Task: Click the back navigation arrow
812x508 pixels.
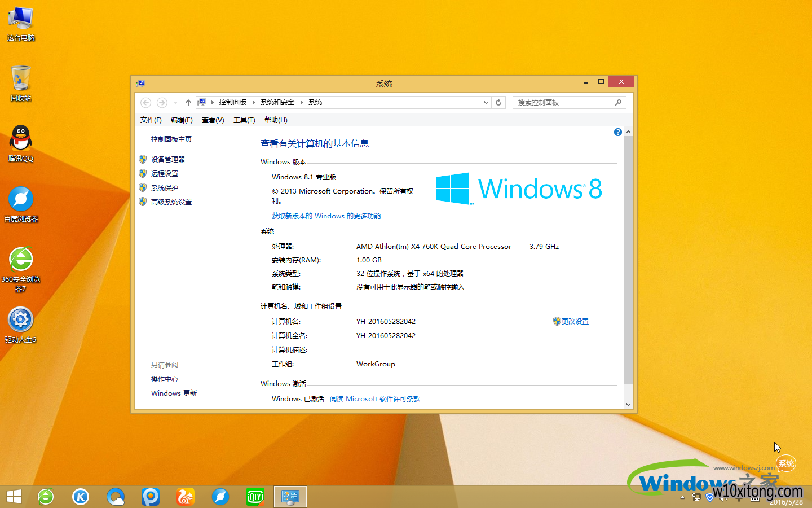Action: point(145,102)
